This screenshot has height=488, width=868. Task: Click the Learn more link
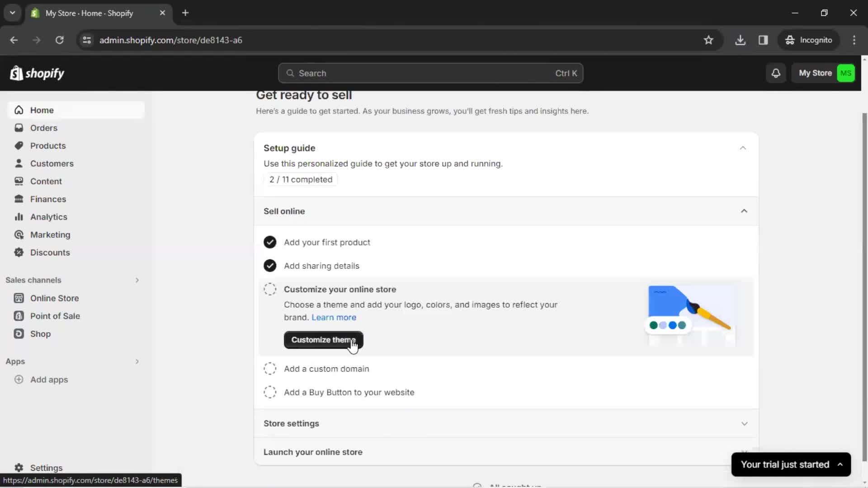coord(334,317)
